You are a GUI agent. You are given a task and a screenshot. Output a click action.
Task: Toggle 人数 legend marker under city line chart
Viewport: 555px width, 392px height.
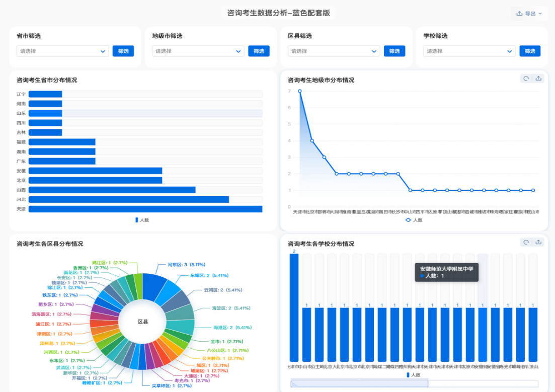pos(408,220)
